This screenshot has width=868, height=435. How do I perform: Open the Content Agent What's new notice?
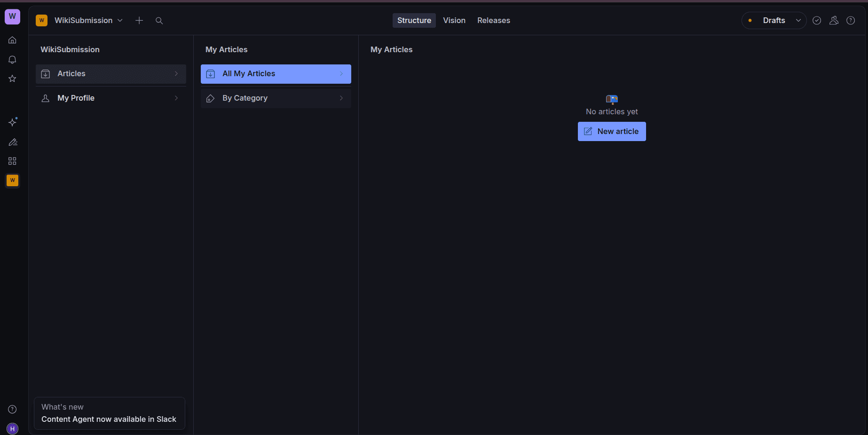coord(109,413)
